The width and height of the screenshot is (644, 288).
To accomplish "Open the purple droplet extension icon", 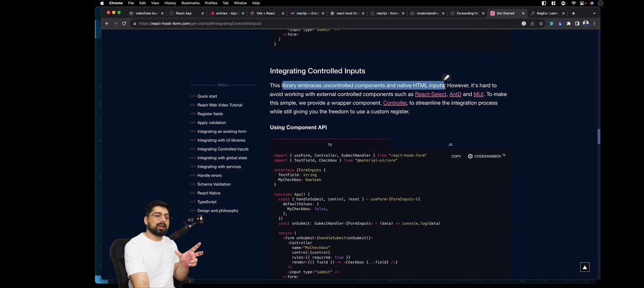I will (x=560, y=24).
